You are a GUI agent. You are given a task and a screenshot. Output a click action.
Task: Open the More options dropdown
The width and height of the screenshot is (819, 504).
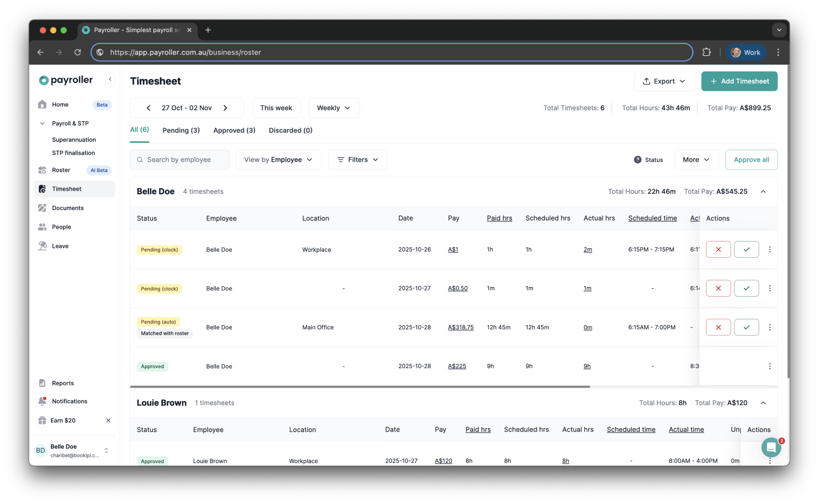pos(696,160)
